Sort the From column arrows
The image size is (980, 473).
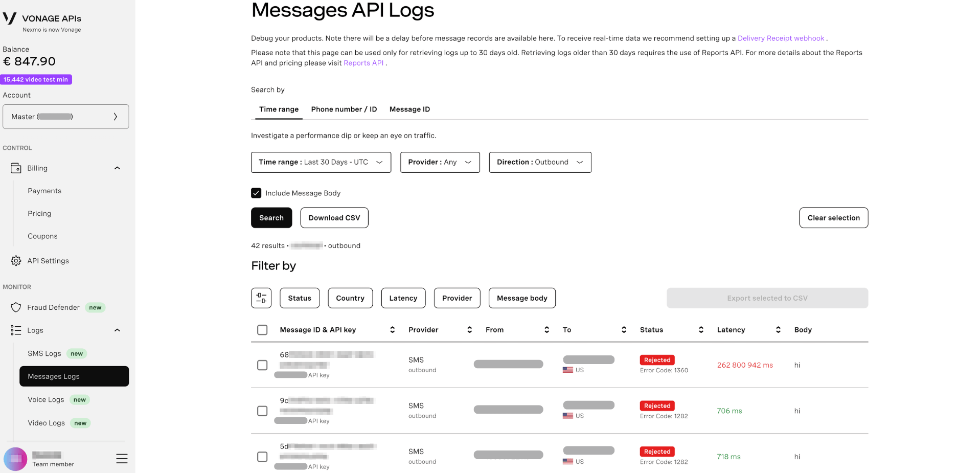[x=546, y=330]
